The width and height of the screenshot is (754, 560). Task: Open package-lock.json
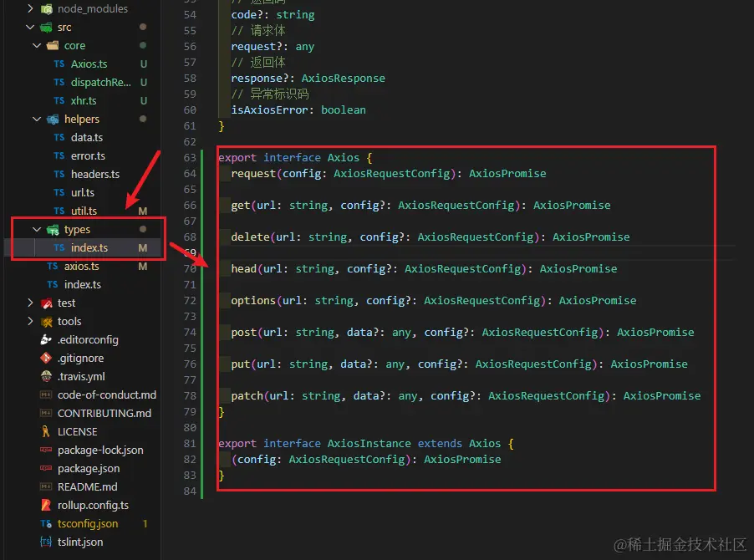tap(100, 450)
